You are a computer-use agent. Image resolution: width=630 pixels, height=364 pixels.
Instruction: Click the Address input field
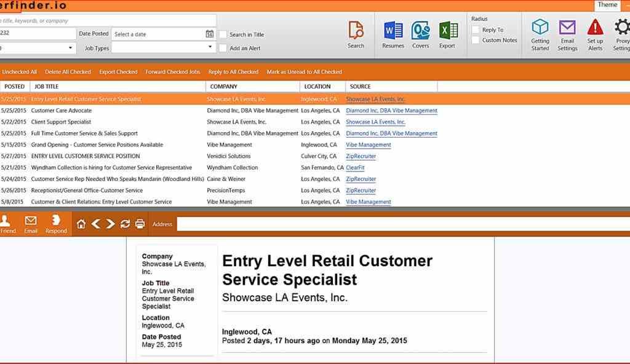click(x=400, y=224)
